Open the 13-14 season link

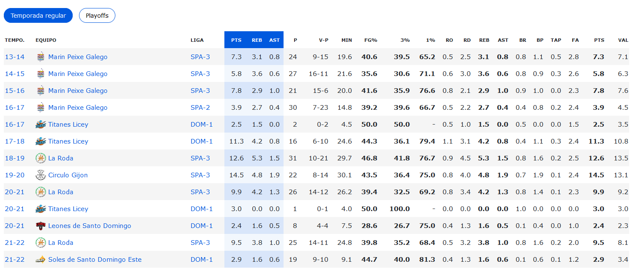pyautogui.click(x=15, y=57)
